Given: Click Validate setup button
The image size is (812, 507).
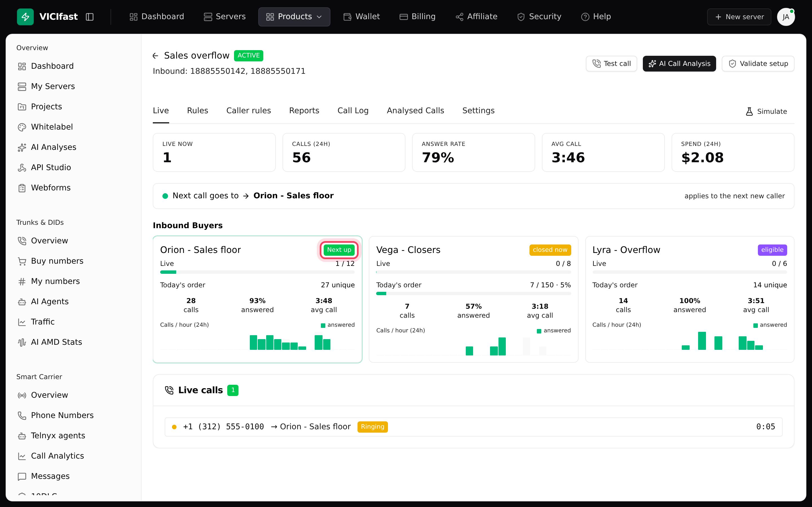Looking at the screenshot, I should tap(758, 64).
